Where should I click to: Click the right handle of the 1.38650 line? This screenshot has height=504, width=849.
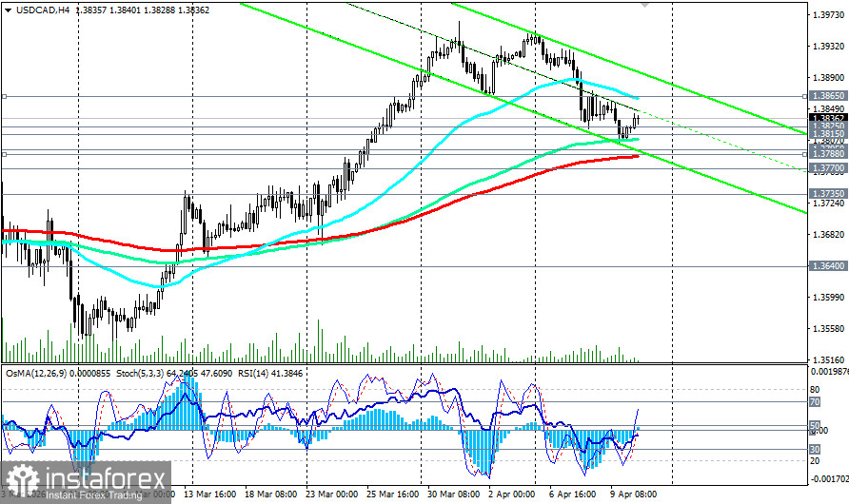[x=805, y=96]
